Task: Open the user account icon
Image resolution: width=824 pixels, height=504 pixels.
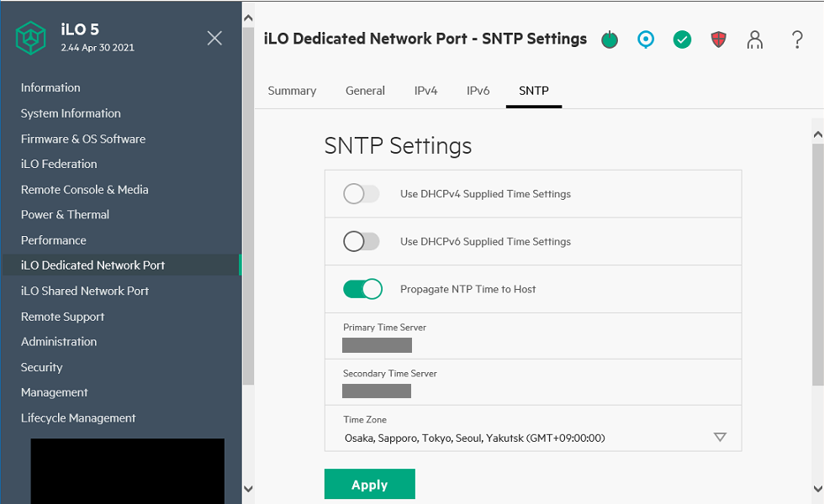Action: click(755, 39)
